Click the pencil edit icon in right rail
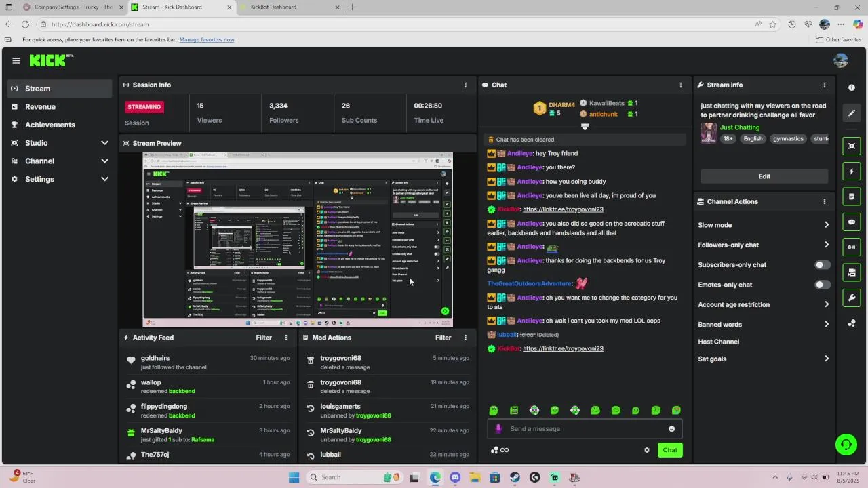 852,113
